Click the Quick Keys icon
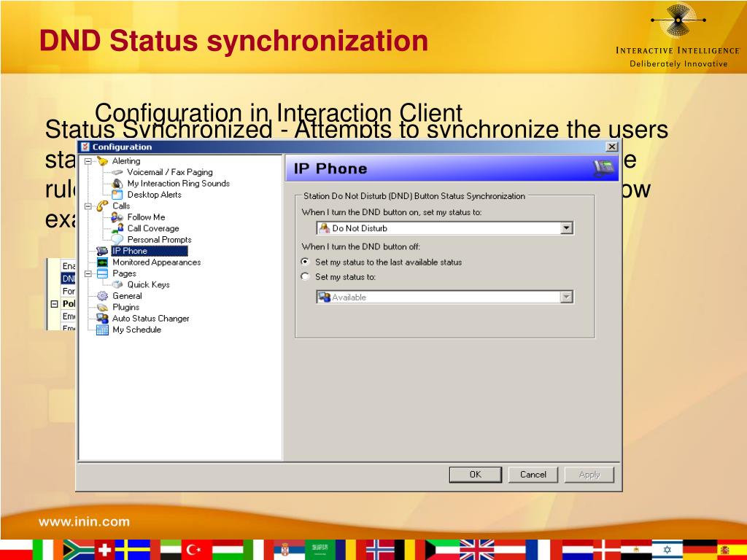Viewport: 747px width, 560px height. [117, 285]
